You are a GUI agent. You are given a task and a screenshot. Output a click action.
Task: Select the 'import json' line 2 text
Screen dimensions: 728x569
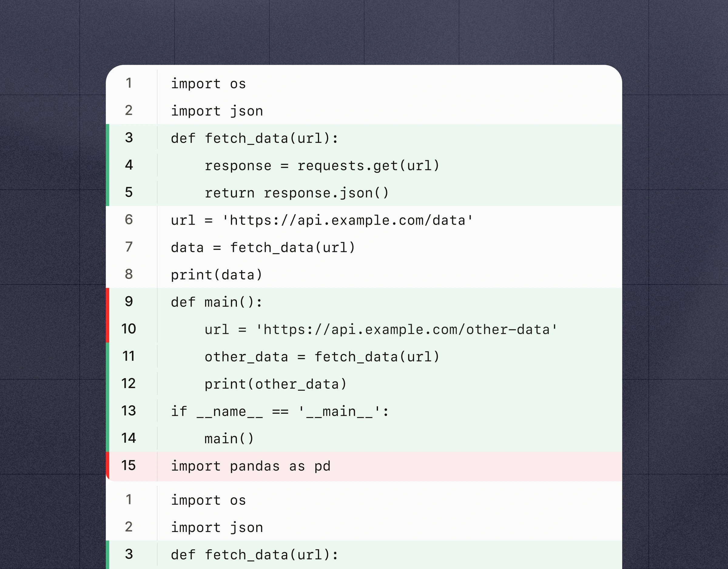pos(217,111)
